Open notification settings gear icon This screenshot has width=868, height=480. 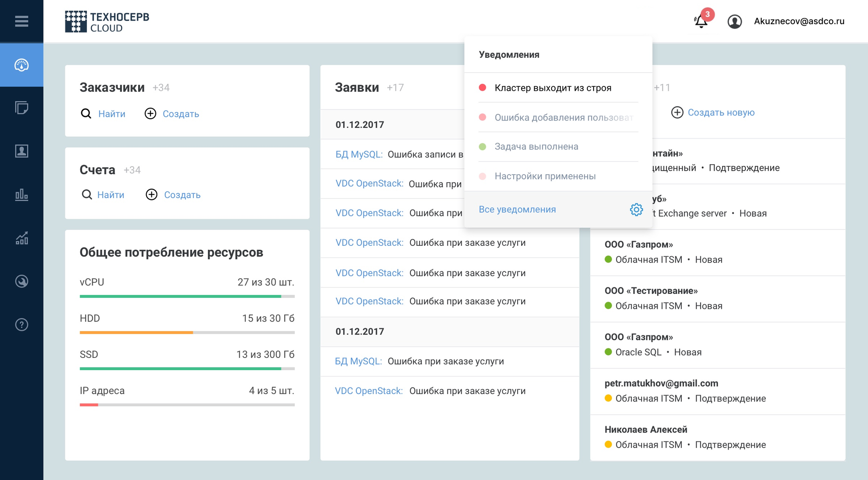pyautogui.click(x=636, y=210)
